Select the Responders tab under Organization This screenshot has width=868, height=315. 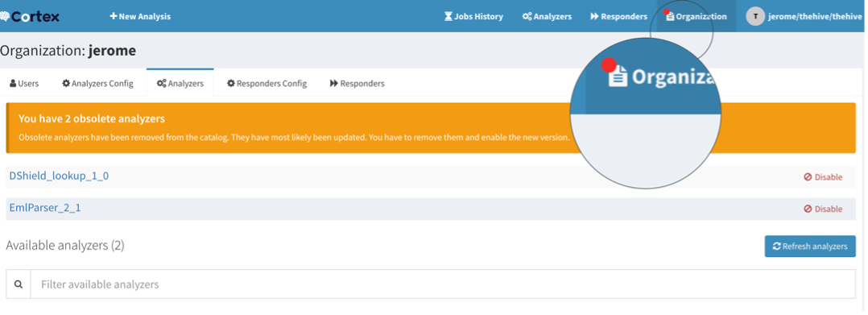coord(357,84)
